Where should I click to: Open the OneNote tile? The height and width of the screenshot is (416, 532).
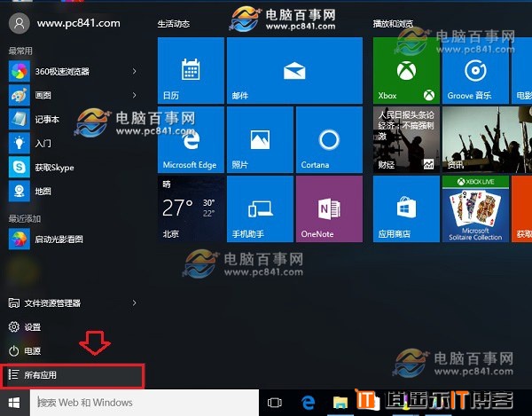[329, 209]
